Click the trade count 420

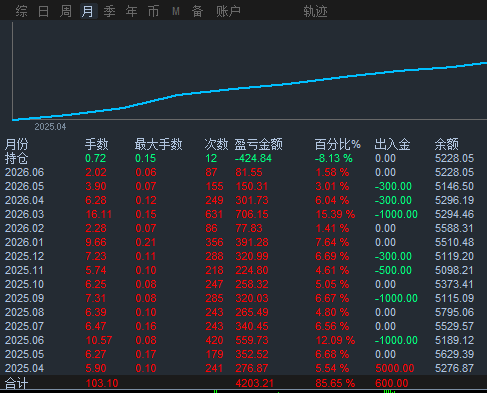click(x=214, y=340)
